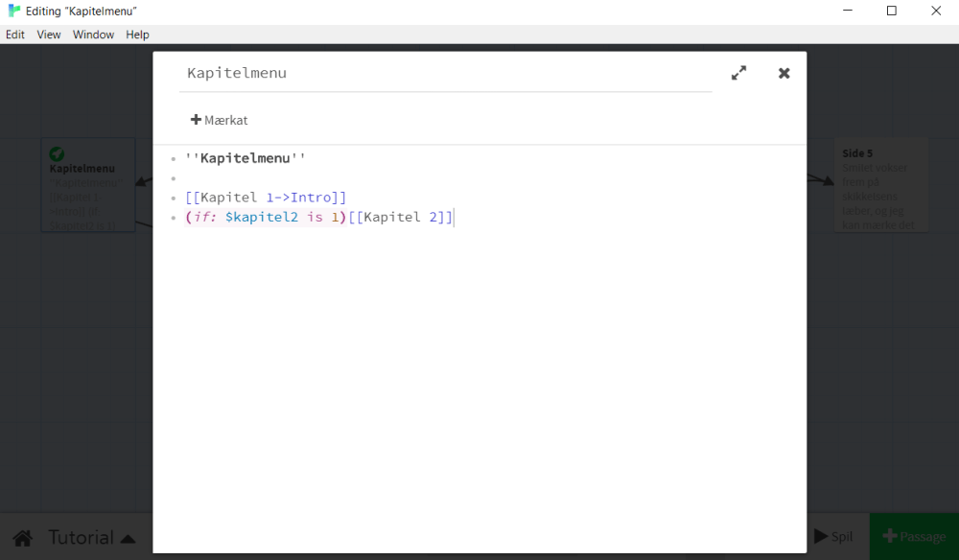Open the View menu
The width and height of the screenshot is (959, 560).
click(48, 35)
